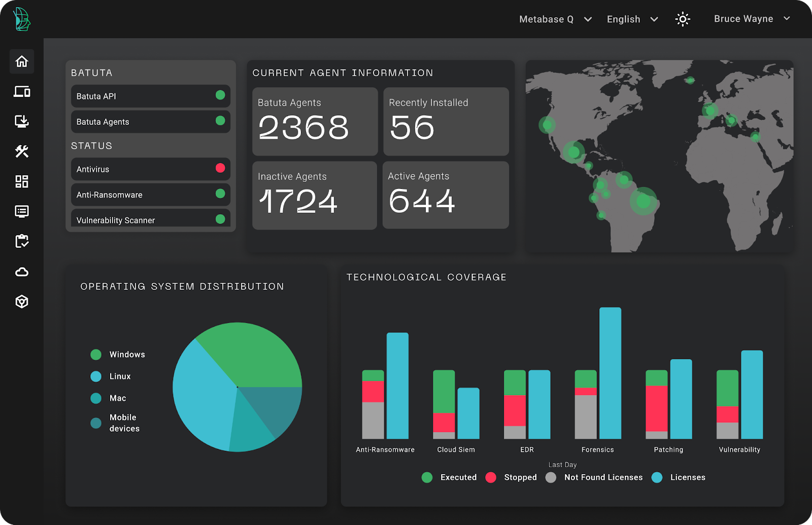Image resolution: width=812 pixels, height=525 pixels.
Task: Click the Recently Installed card
Action: click(x=446, y=121)
